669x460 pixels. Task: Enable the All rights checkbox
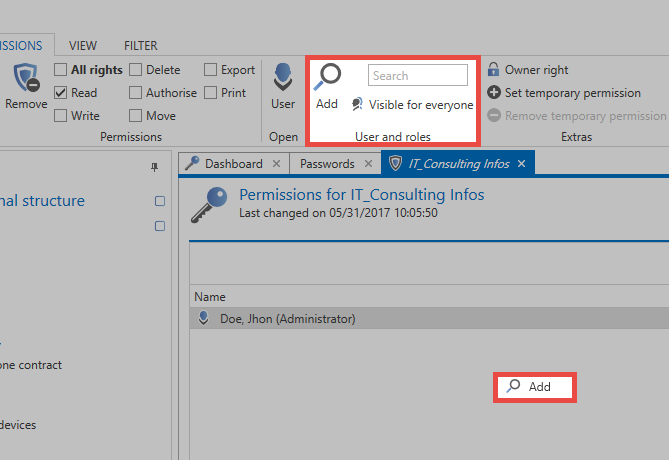[61, 70]
